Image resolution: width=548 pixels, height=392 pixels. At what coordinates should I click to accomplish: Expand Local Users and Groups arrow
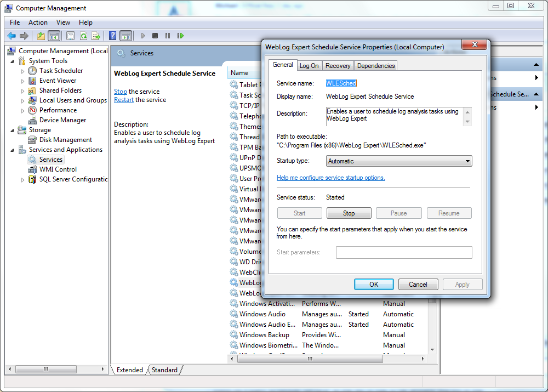click(x=22, y=101)
